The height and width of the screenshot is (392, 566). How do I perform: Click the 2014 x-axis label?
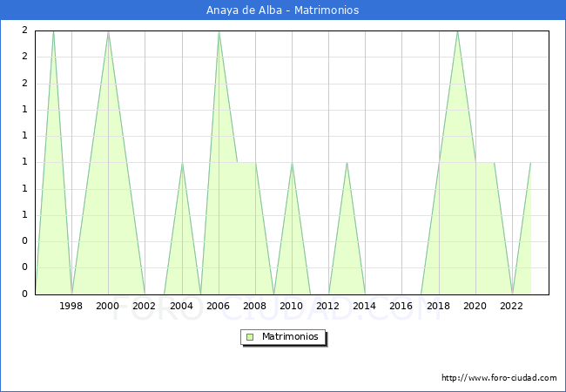point(365,306)
